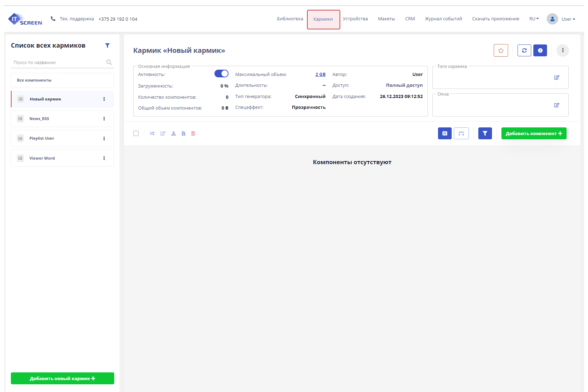Check the select-all components checkbox
The height and width of the screenshot is (392, 588).
pyautogui.click(x=136, y=133)
